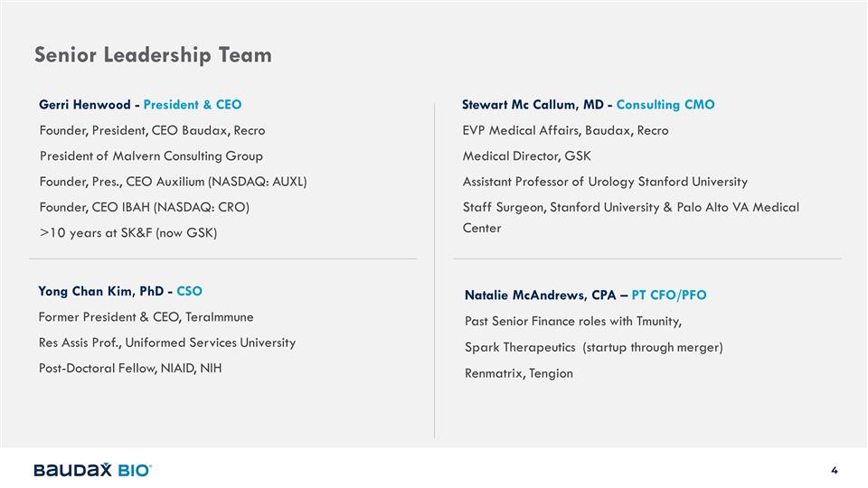Click the CSO title text
868x488 pixels.
(190, 291)
